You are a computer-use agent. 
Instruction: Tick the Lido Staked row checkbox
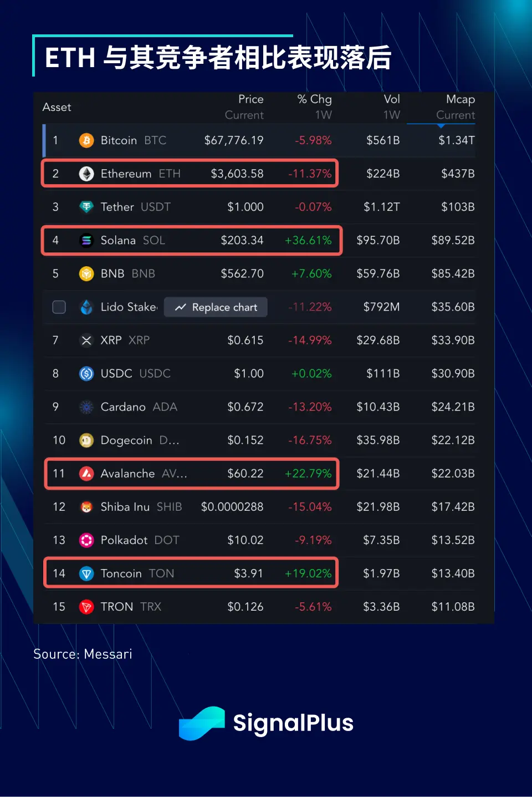click(59, 307)
